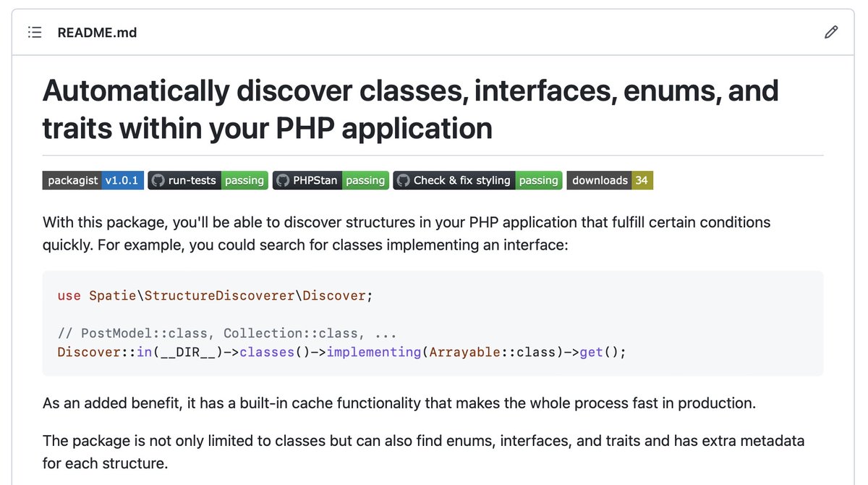The image size is (868, 485).
Task: Open the README table of contents icon
Action: click(35, 33)
